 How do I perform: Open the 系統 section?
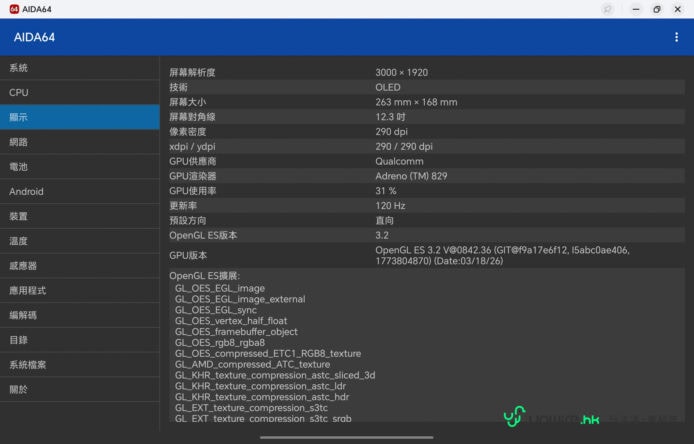80,68
